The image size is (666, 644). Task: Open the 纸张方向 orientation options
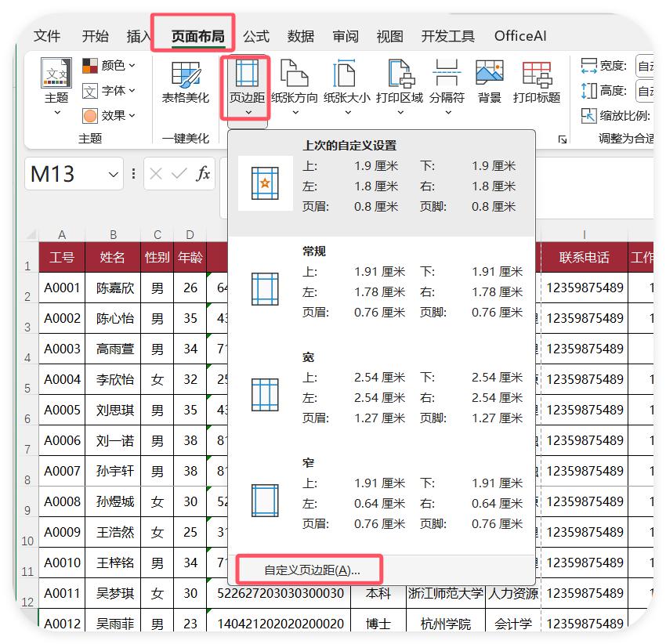295,87
